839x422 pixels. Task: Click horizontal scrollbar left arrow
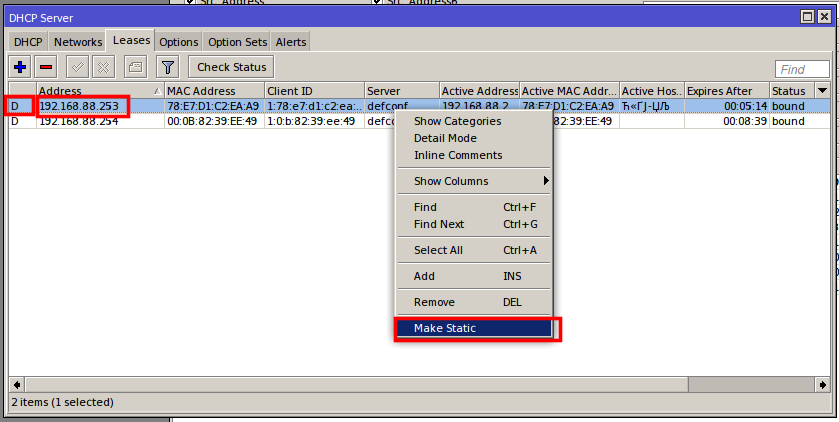17,385
